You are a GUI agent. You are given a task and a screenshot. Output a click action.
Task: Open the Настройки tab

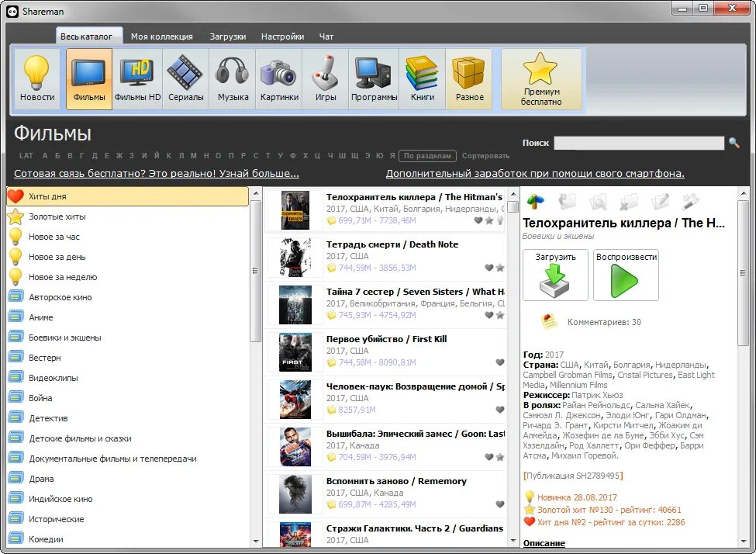point(282,36)
